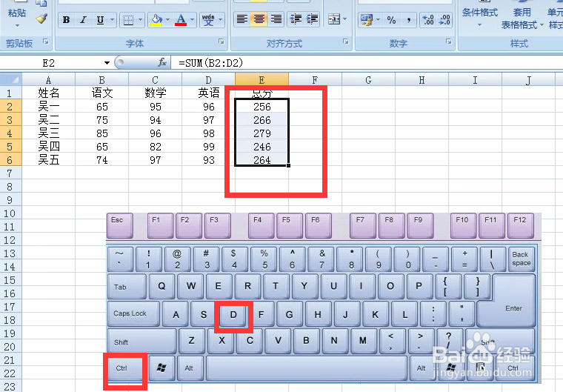Image resolution: width=563 pixels, height=392 pixels.
Task: Apply underline with the U button
Action: click(x=100, y=20)
